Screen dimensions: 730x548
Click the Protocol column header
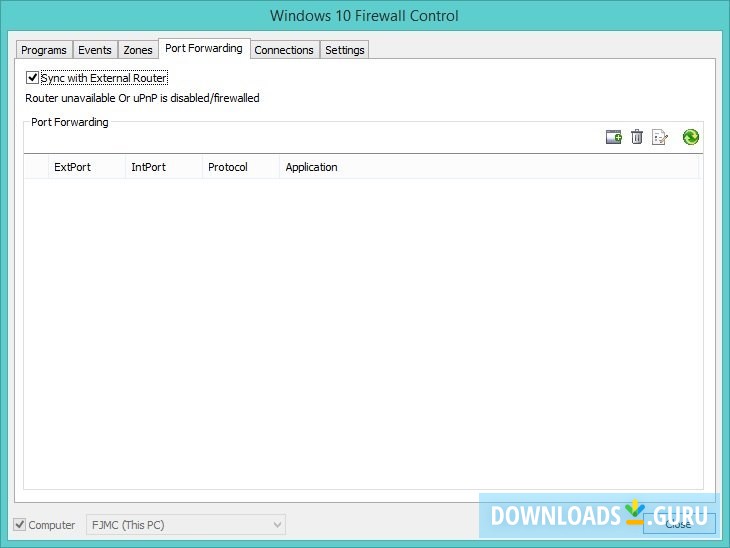[241, 167]
